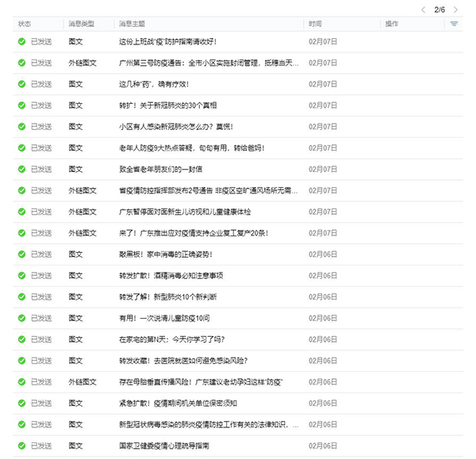Image resolution: width=476 pixels, height=459 pixels.
Task: Open message 在家宅的第N天
Action: click(x=171, y=339)
